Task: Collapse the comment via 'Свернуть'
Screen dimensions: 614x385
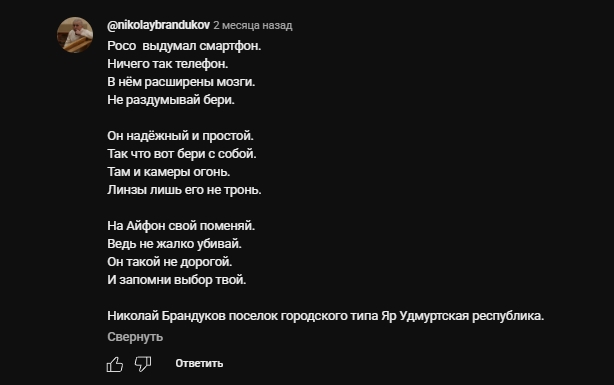Action: tap(135, 337)
